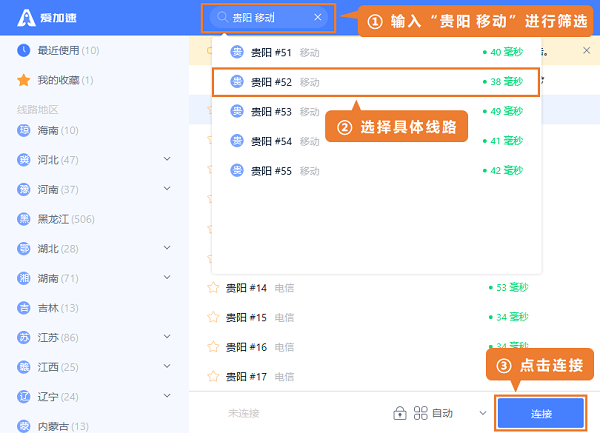The height and width of the screenshot is (433, 600).
Task: Select 黑龙江 (506) region
Action: (66, 219)
